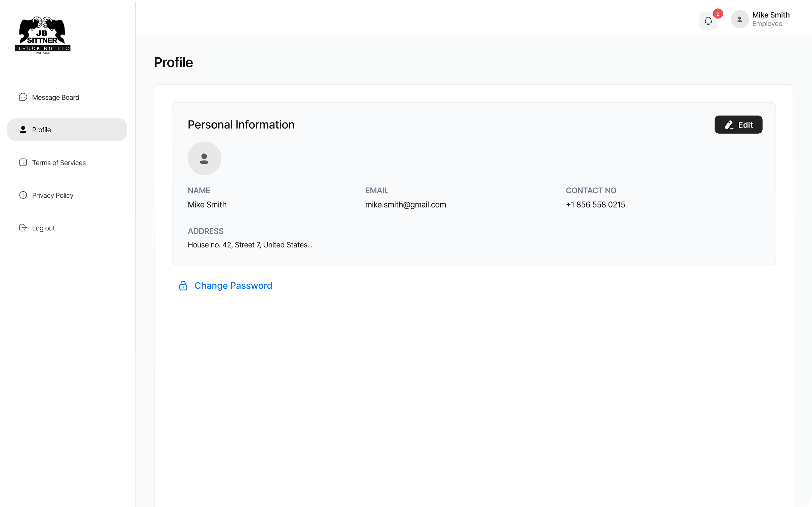Click the pencil icon on Edit button
The height and width of the screenshot is (507, 812).
(729, 125)
